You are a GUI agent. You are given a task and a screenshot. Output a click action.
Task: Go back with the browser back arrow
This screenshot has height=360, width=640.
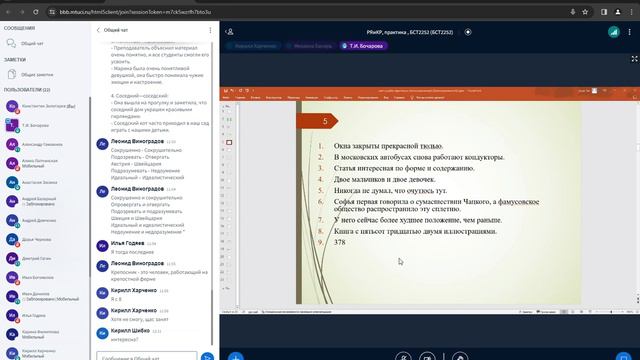[x=8, y=12]
